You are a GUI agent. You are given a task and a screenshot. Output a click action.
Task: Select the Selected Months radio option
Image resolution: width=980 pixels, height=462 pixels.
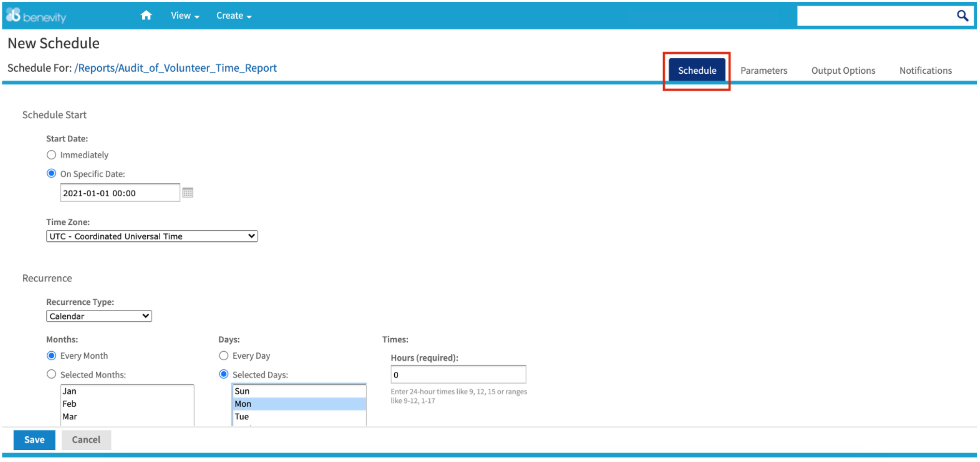pos(52,374)
